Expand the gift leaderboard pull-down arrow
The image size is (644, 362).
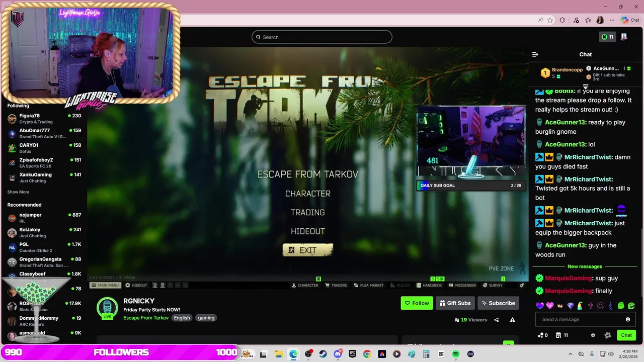click(585, 87)
